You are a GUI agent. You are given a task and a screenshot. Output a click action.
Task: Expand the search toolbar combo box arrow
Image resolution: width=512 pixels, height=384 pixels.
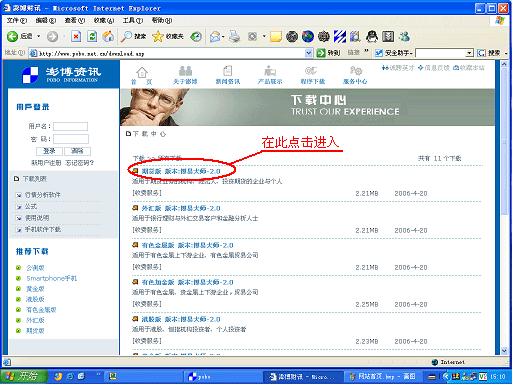(x=469, y=53)
